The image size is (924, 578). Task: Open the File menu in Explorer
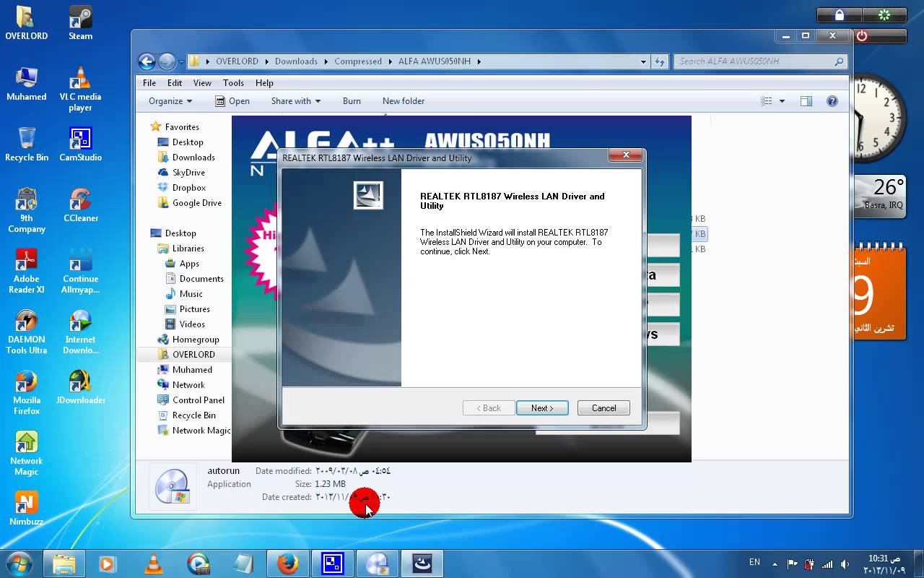(x=149, y=83)
